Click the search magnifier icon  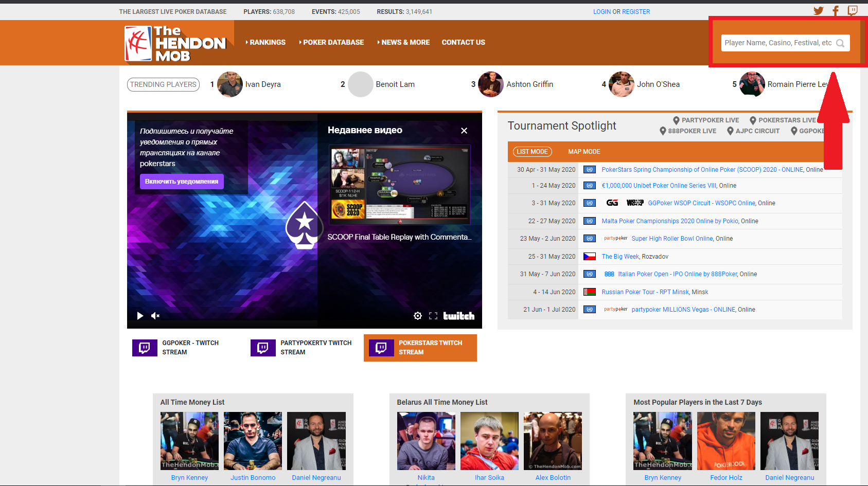[840, 43]
